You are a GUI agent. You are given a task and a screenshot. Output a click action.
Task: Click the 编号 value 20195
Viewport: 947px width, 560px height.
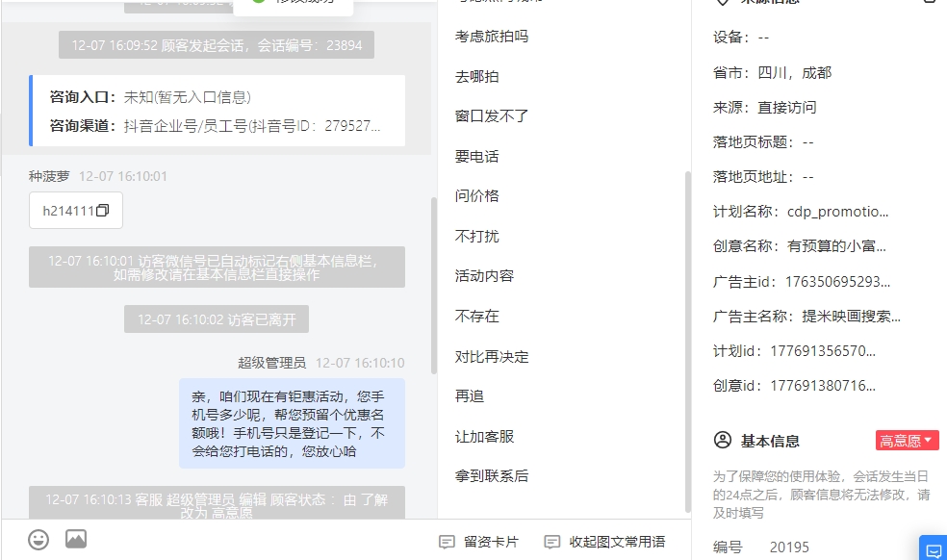[x=789, y=547]
